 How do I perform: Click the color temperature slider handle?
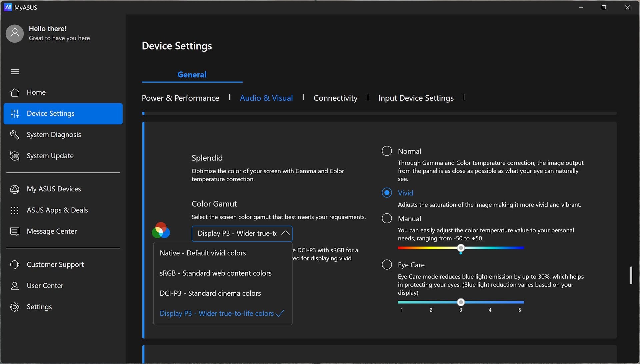pyautogui.click(x=461, y=248)
